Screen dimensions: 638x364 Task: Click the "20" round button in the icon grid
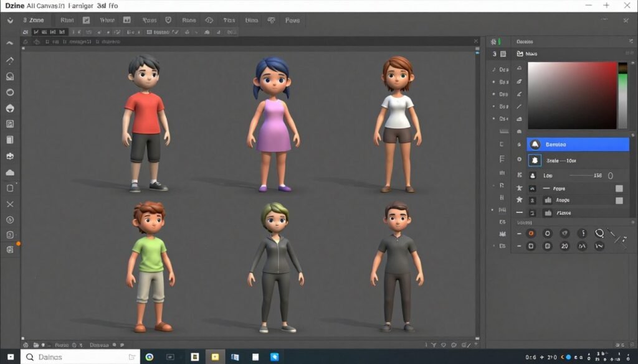(x=564, y=246)
